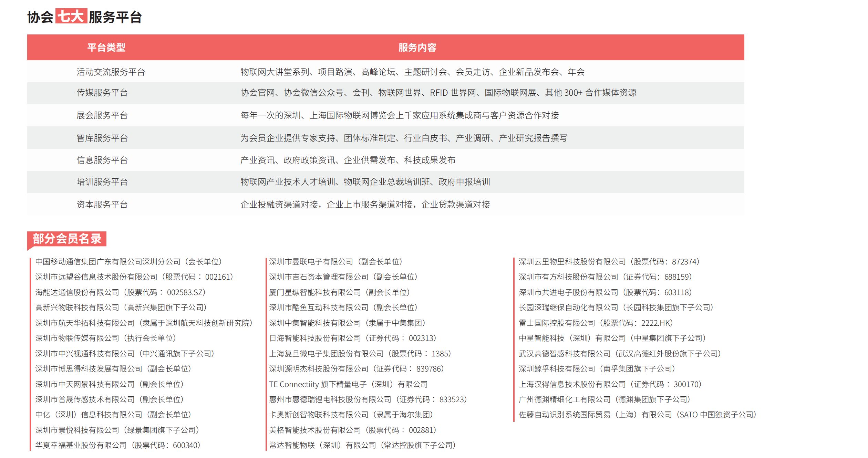Click the 企业投融资渠道对接 description

(x=365, y=205)
